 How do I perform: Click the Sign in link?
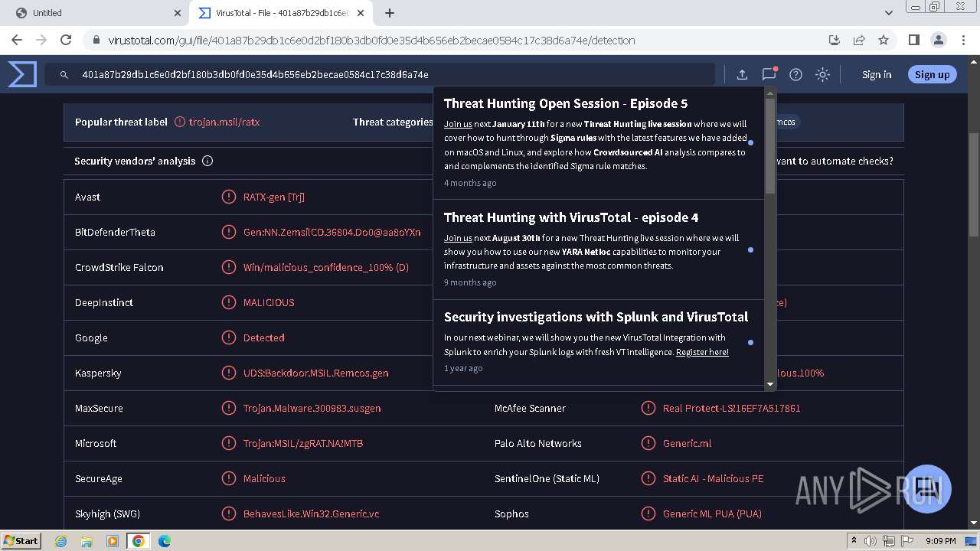point(877,74)
